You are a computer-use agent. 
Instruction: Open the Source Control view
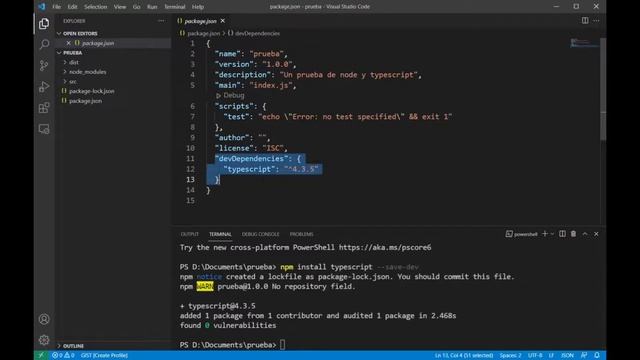[x=44, y=65]
